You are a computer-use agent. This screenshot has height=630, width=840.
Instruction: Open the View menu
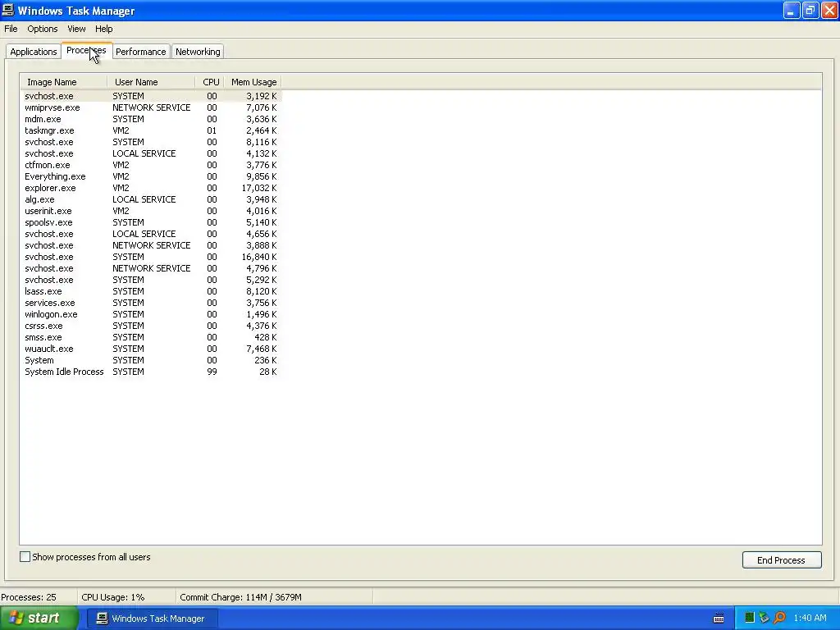coord(76,29)
